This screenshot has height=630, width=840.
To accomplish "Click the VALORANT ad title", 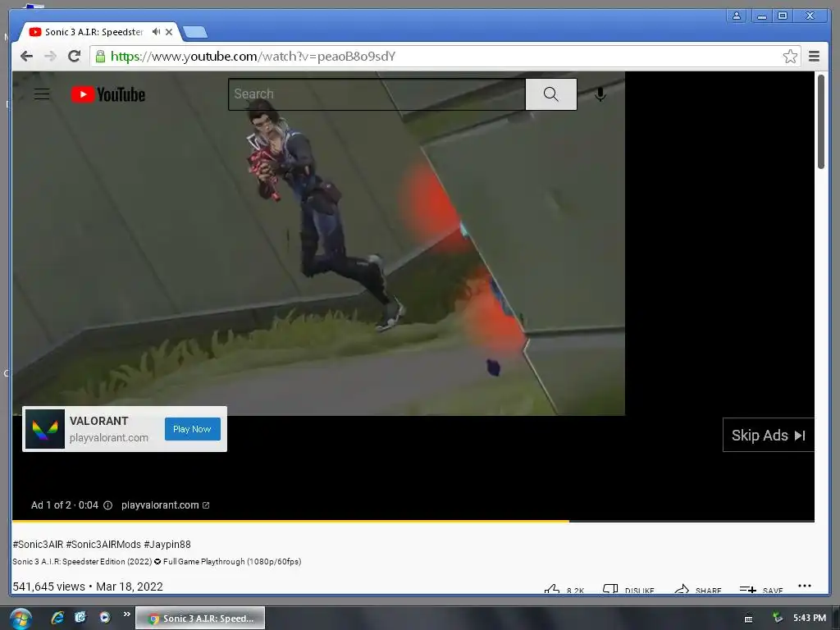I will pos(99,421).
